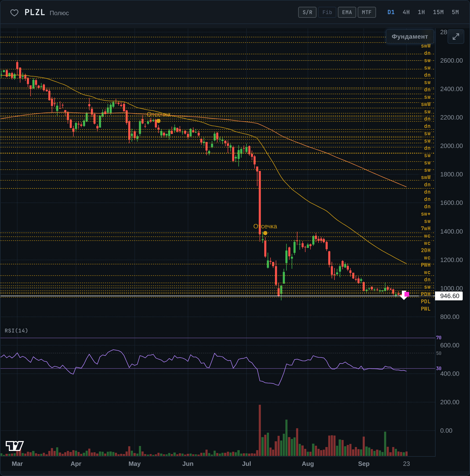Screen dimensions: 470x476
Task: Click the magenta last-price marker
Action: pos(407,294)
